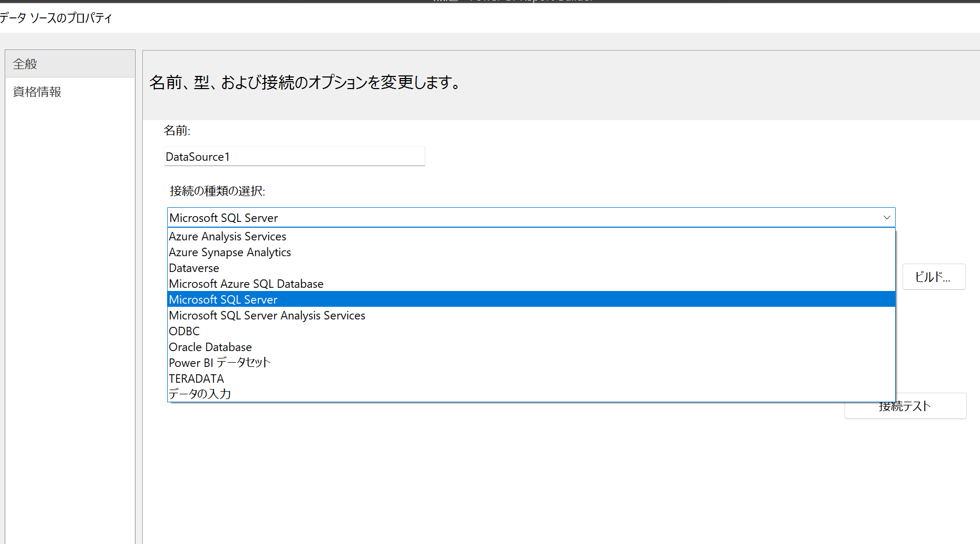Screen dimensions: 980x544
Task: Choose highlighted Microsoft SQL Server entry
Action: (531, 299)
